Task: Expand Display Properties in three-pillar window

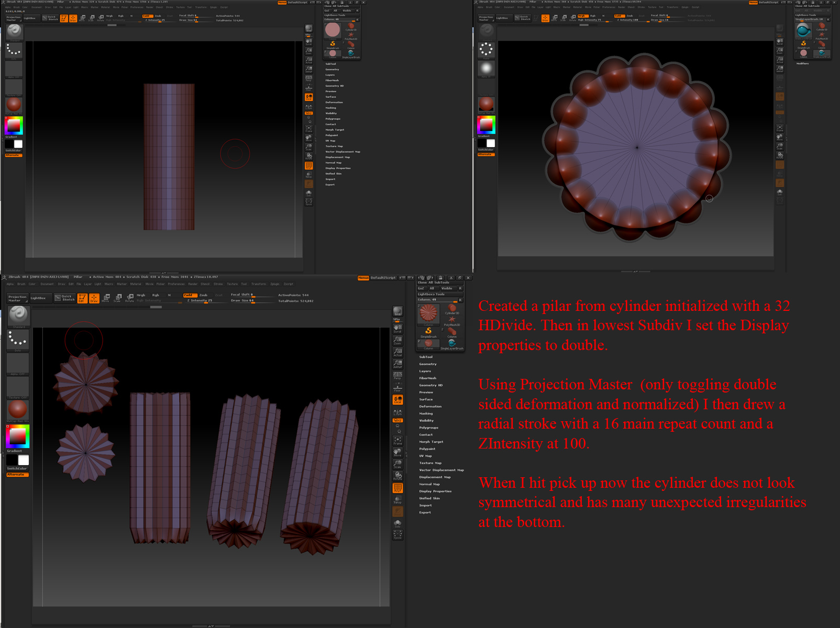Action: coord(435,491)
